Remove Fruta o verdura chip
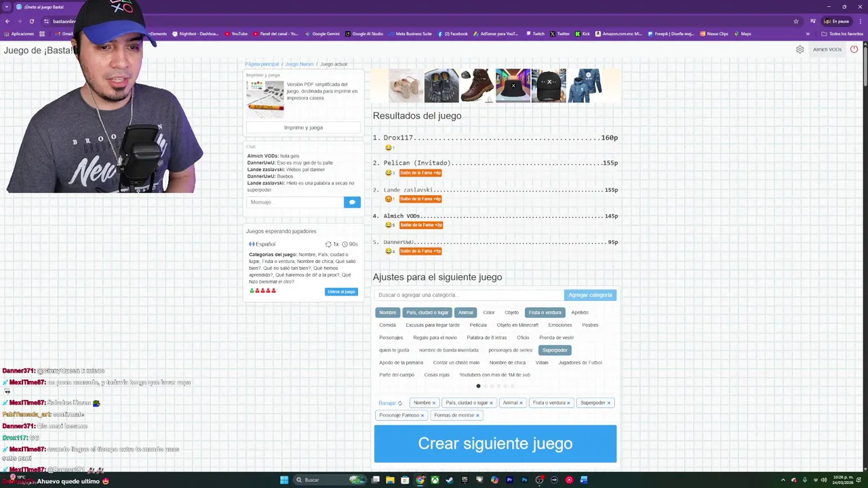This screenshot has height=488, width=868. pos(568,403)
